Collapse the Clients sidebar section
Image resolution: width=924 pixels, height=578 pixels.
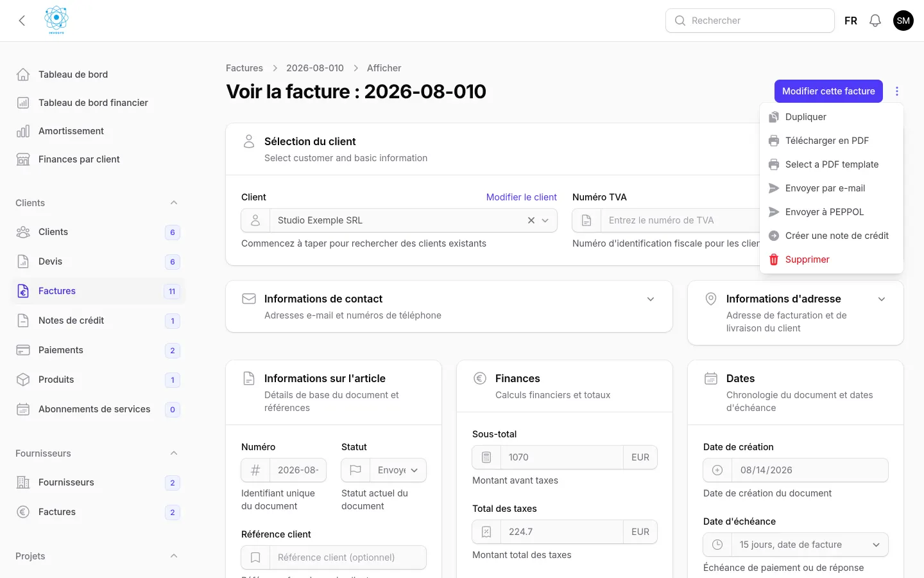click(174, 203)
